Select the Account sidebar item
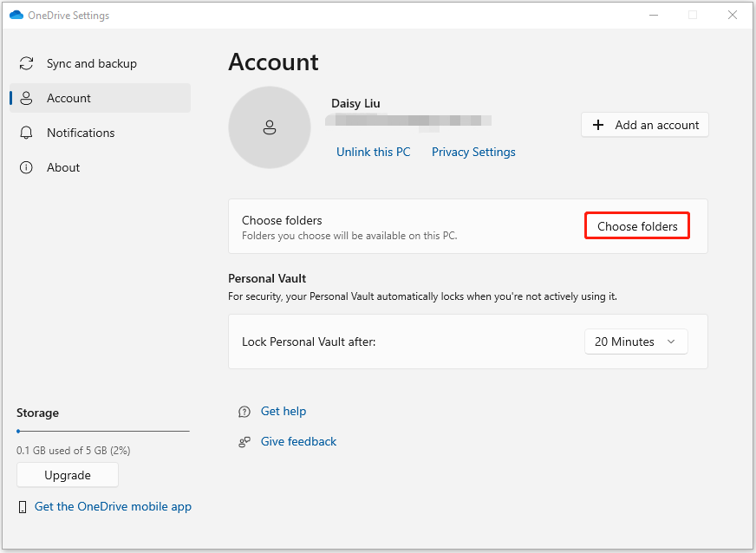756x553 pixels. point(101,98)
